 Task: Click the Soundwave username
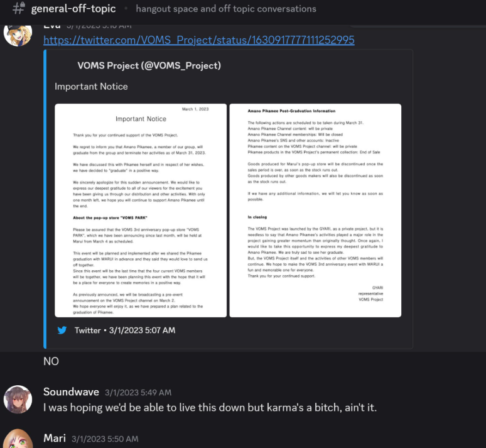(x=72, y=392)
